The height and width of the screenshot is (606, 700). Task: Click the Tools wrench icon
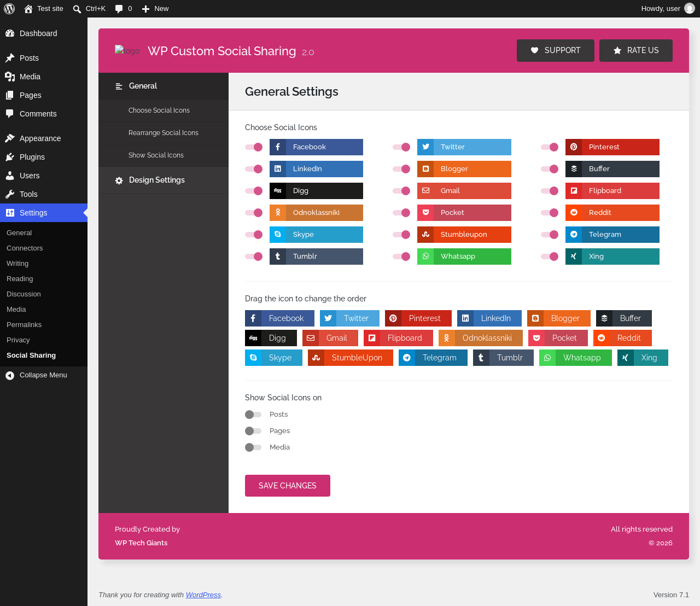(x=10, y=194)
